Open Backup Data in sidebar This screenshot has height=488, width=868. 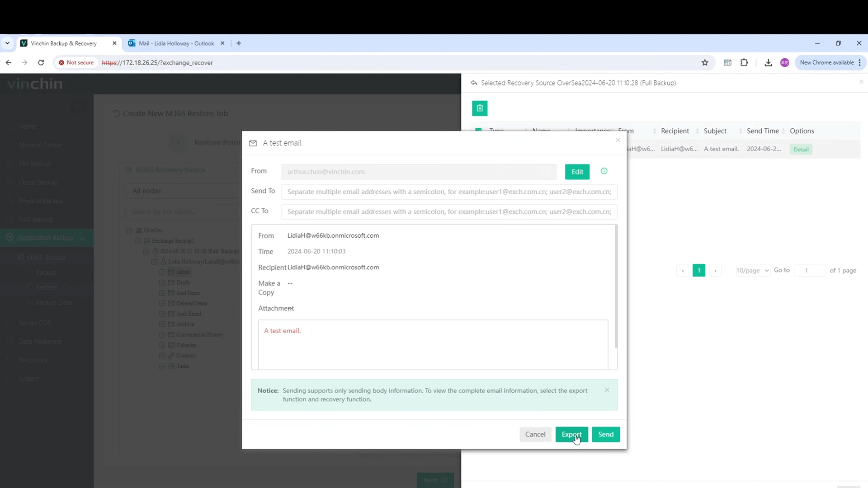point(53,302)
